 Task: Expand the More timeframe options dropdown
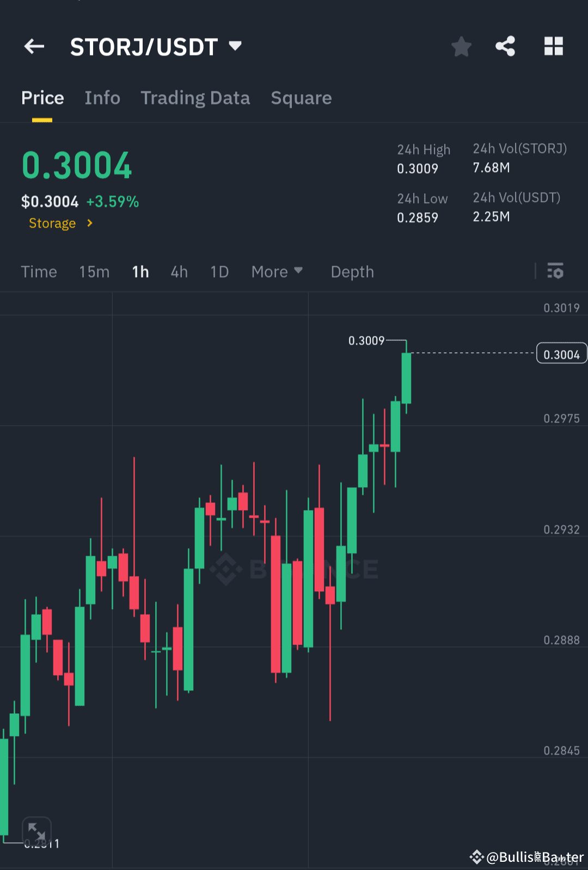click(x=277, y=271)
